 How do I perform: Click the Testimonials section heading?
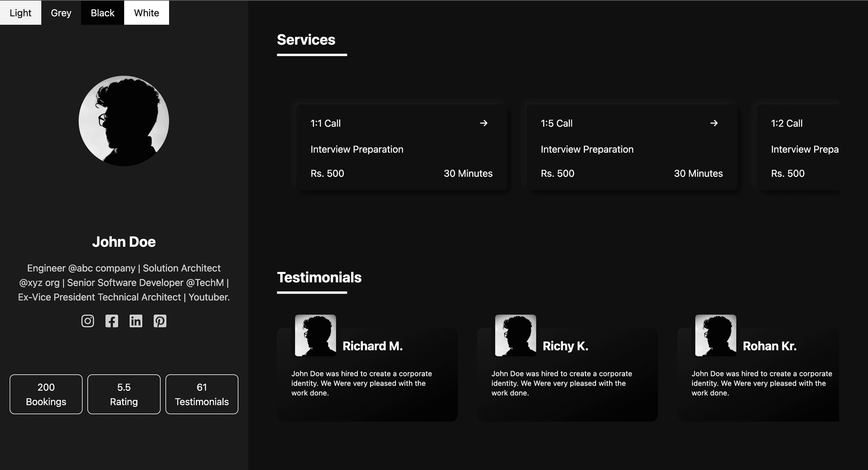click(x=319, y=277)
